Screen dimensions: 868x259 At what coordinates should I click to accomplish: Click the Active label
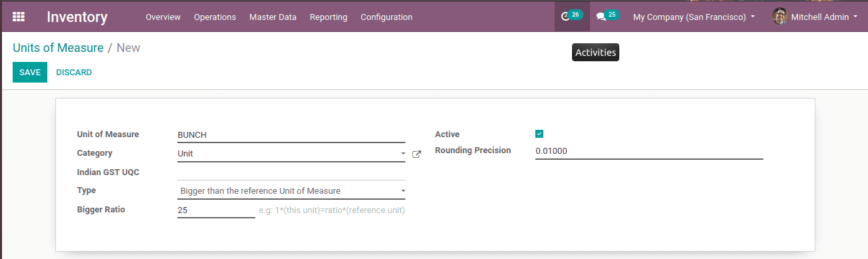pyautogui.click(x=447, y=134)
